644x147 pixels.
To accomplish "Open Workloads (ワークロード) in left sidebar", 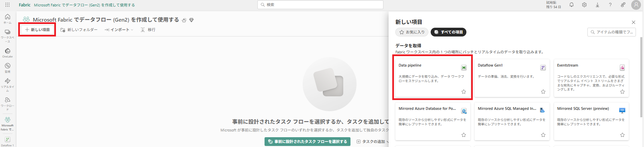I will point(7,104).
